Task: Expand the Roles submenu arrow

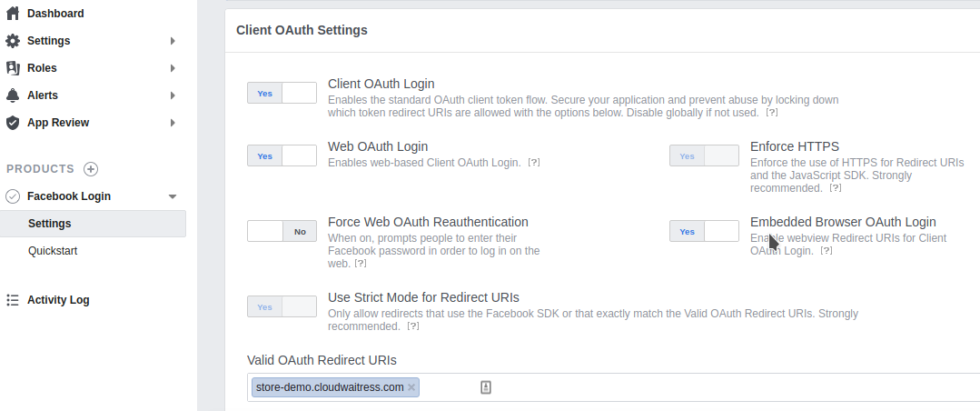Action: point(173,68)
